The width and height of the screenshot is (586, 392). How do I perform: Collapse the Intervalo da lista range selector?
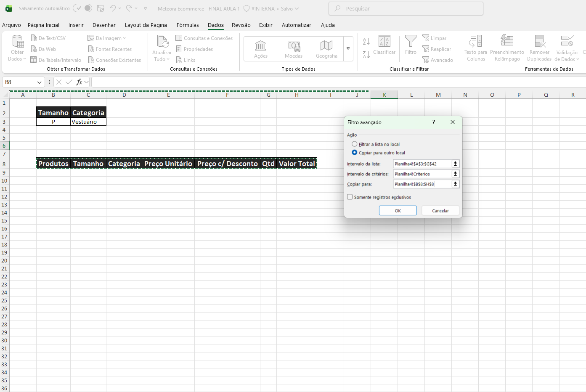(x=455, y=164)
